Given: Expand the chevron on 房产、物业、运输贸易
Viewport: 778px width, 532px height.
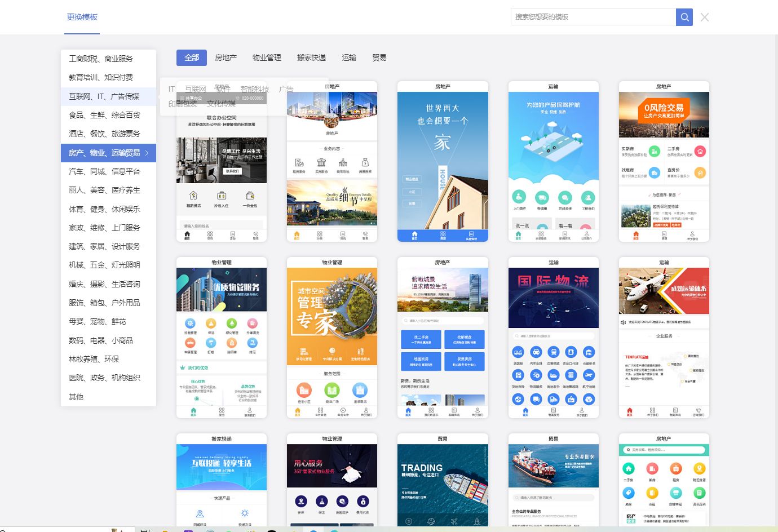Looking at the screenshot, I should point(147,153).
